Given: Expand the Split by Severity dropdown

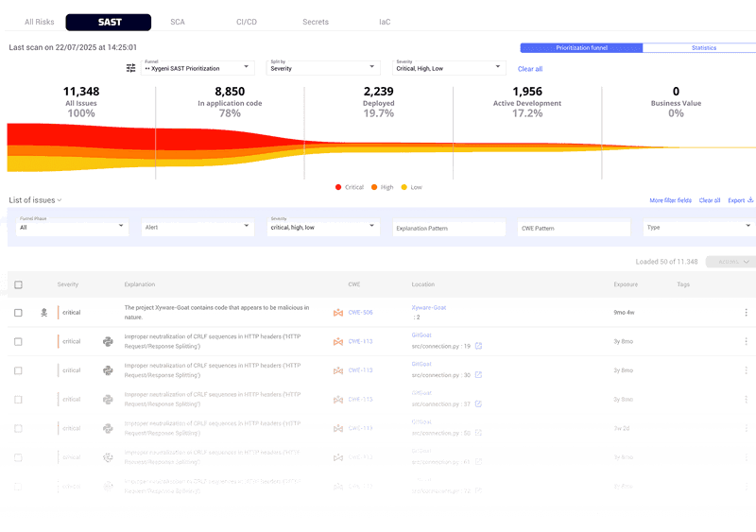Looking at the screenshot, I should [x=323, y=67].
